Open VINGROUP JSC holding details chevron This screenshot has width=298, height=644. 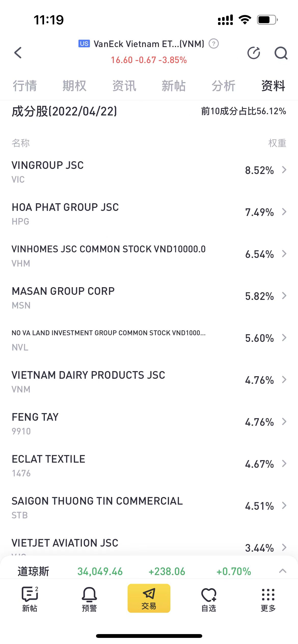284,170
